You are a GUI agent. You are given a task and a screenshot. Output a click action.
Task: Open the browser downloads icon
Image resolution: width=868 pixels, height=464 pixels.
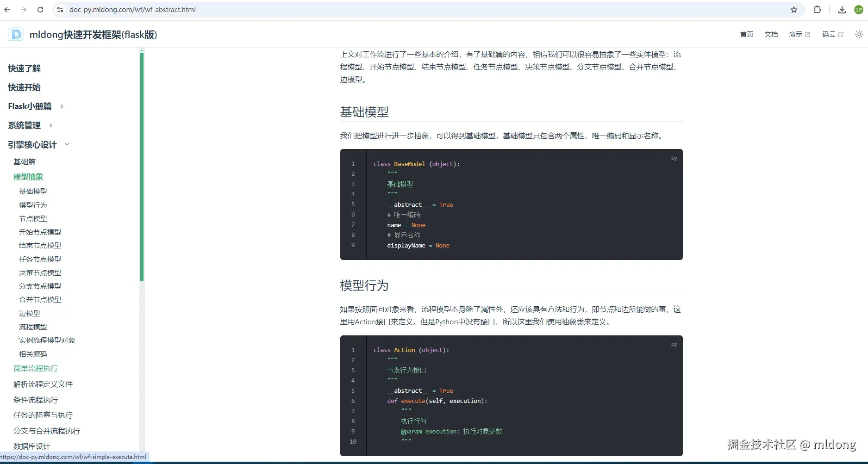tap(842, 10)
